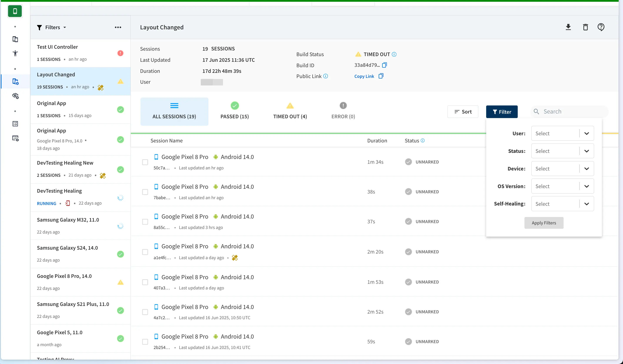The image size is (623, 364).
Task: Click the copy icon next to Copy Link
Action: click(x=381, y=76)
